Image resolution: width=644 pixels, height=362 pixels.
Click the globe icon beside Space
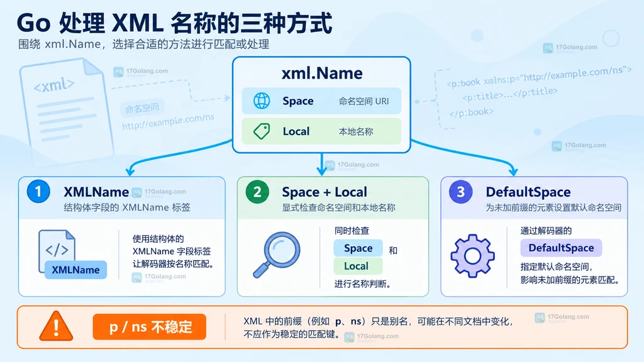(262, 101)
